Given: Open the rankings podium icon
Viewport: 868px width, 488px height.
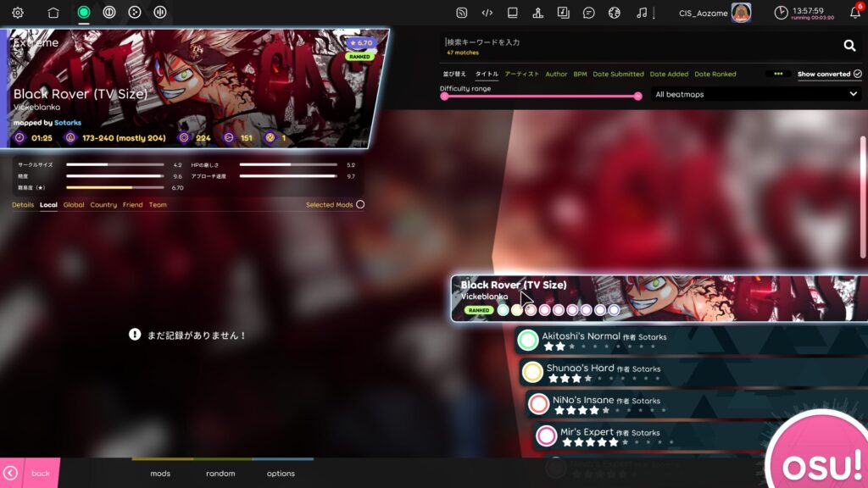Looking at the screenshot, I should coord(538,13).
